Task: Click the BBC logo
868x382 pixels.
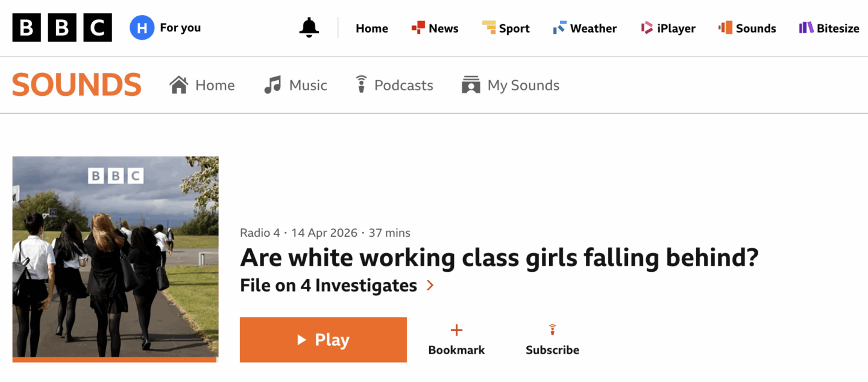Action: pos(62,28)
